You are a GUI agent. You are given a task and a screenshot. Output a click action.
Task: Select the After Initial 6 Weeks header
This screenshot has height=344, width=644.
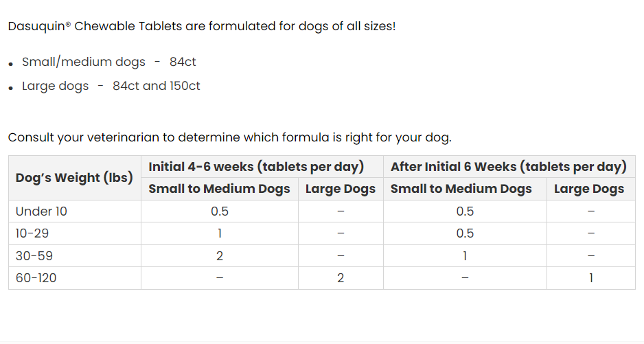pos(509,166)
